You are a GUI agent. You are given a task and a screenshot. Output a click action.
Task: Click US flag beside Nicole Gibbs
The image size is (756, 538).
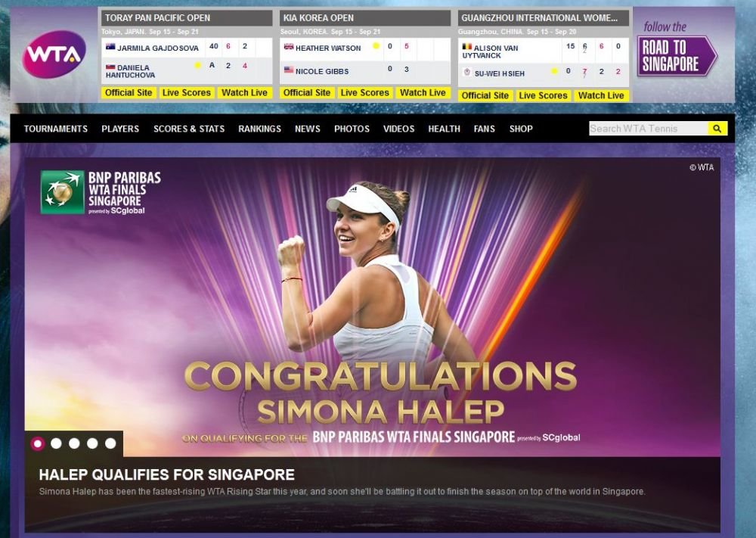pos(289,70)
